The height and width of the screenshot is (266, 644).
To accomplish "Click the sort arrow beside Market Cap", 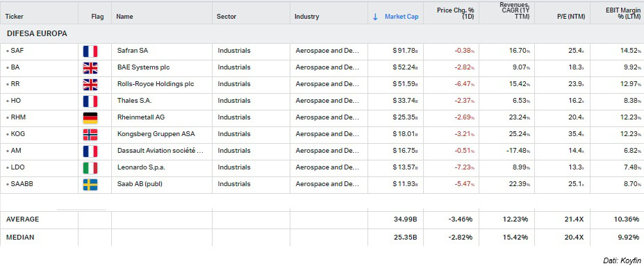I will [x=375, y=17].
